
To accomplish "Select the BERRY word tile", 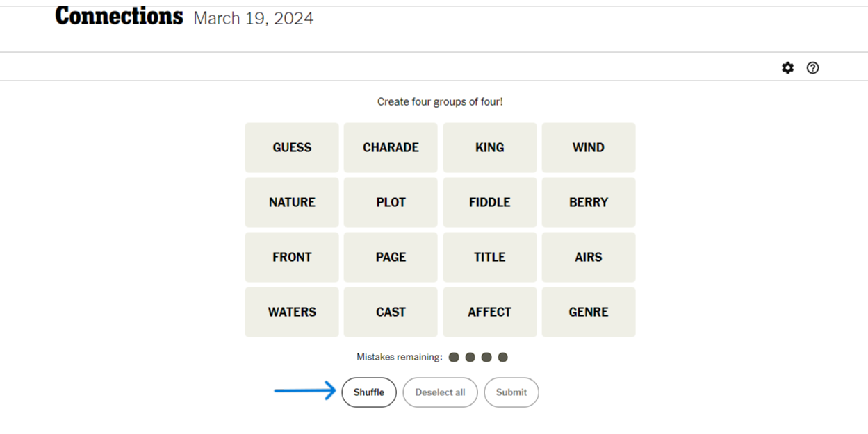I will [589, 202].
